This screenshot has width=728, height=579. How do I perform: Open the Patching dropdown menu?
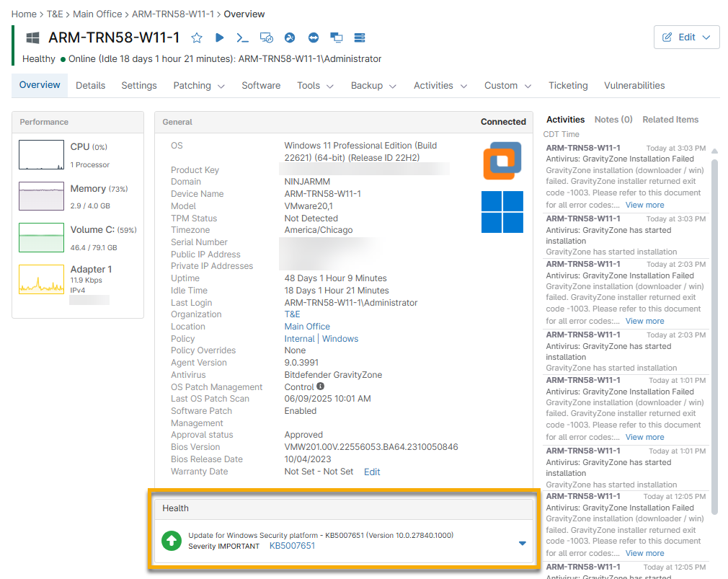click(199, 85)
